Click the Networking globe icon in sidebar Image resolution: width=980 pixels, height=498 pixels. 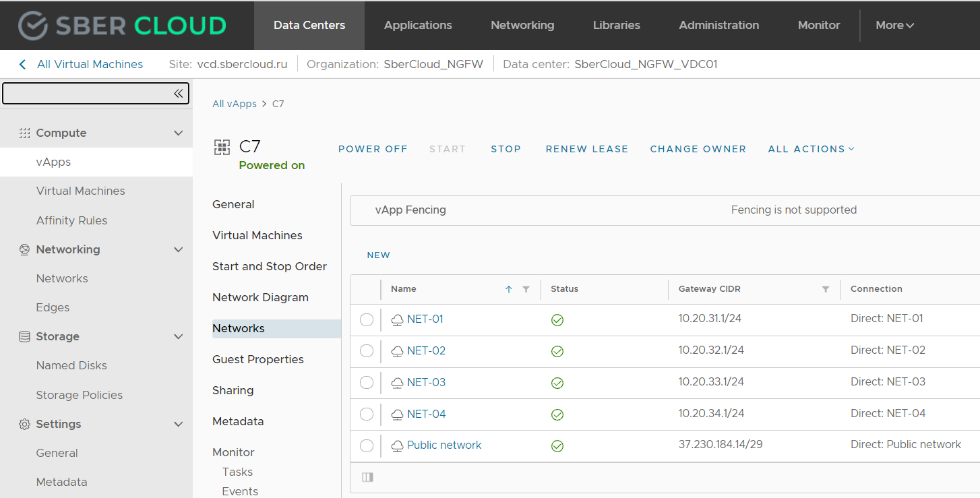tap(24, 250)
